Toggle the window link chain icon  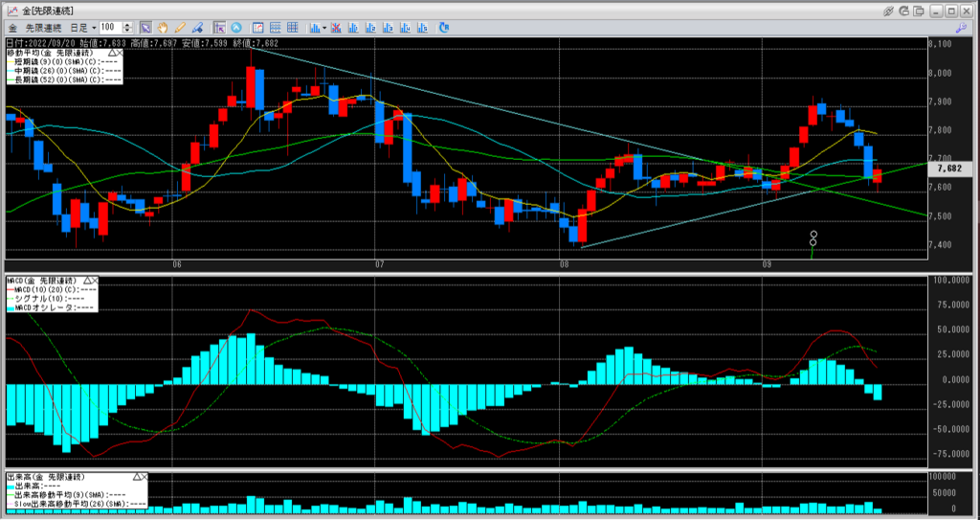point(888,11)
